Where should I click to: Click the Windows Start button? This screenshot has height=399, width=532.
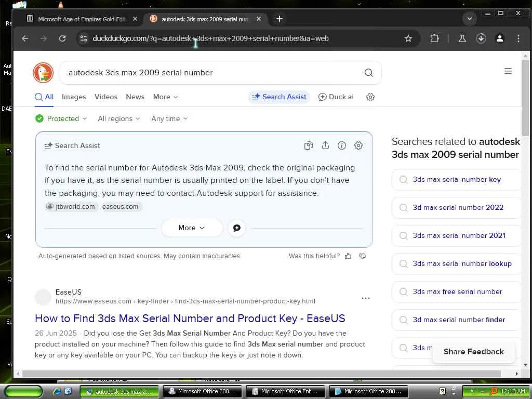[x=23, y=392]
